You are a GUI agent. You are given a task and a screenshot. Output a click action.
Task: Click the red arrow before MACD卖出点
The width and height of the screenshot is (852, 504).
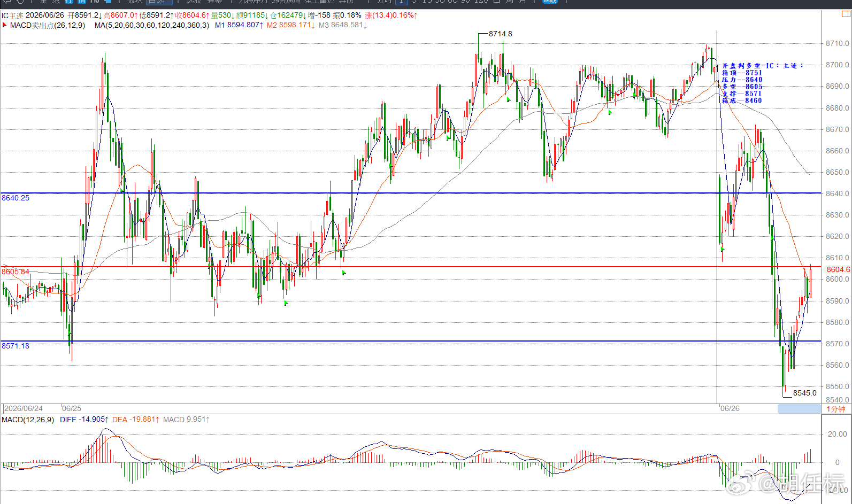pos(4,25)
